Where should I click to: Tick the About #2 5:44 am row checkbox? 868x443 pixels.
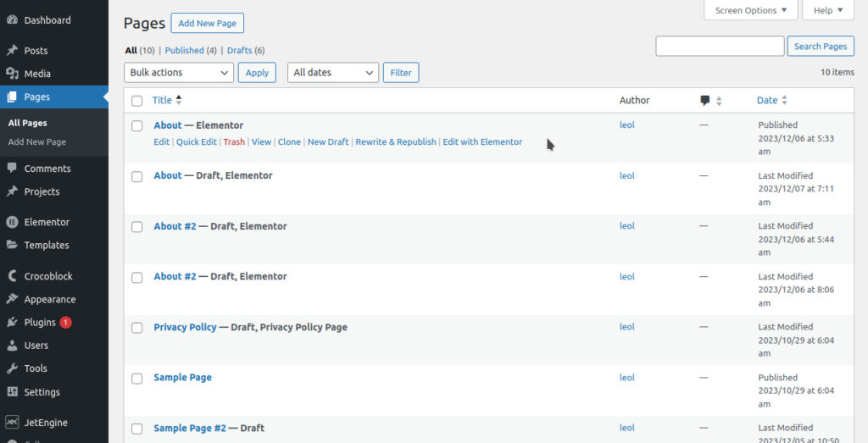[136, 227]
